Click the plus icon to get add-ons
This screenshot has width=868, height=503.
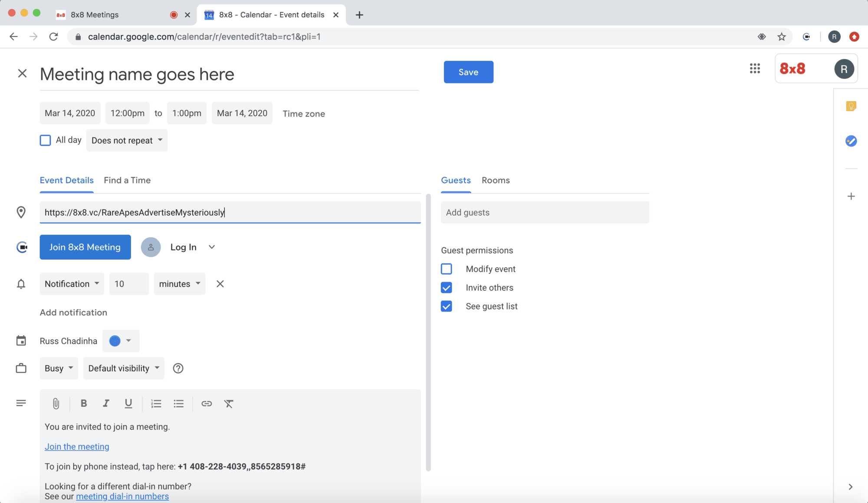(x=851, y=196)
